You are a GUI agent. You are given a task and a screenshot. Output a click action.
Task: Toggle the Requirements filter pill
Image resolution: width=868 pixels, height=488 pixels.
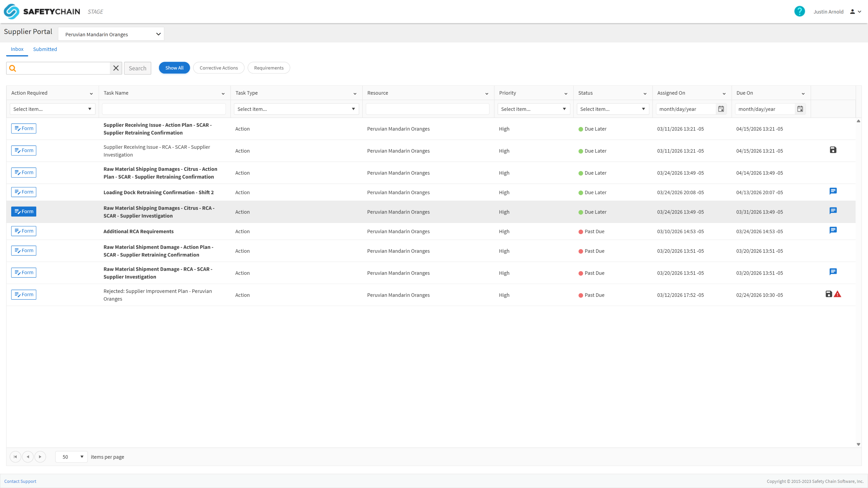[269, 68]
